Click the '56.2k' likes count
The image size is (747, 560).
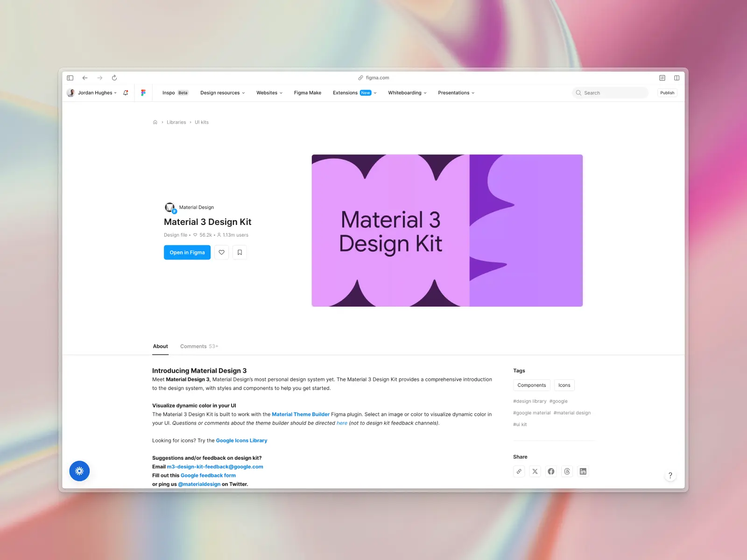205,235
